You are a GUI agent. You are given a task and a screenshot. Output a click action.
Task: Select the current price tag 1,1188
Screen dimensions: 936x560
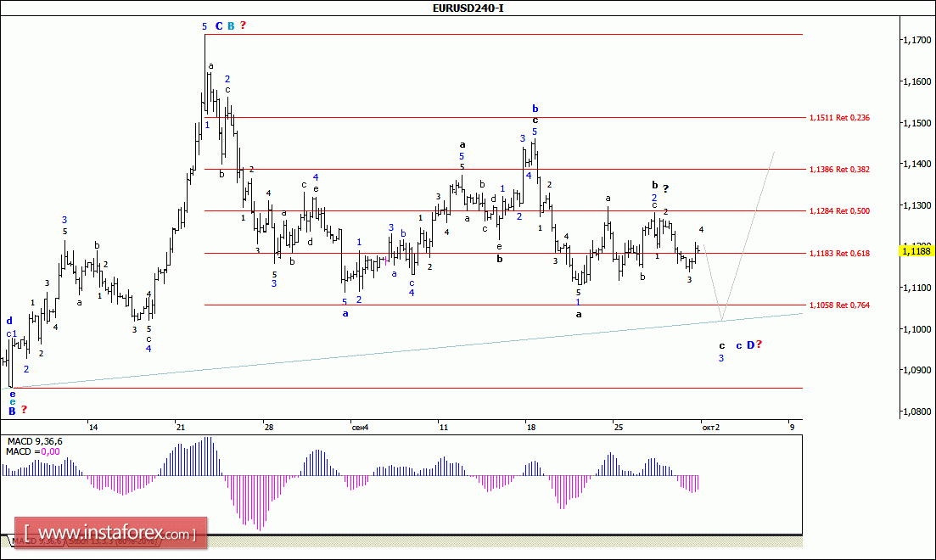tap(916, 250)
